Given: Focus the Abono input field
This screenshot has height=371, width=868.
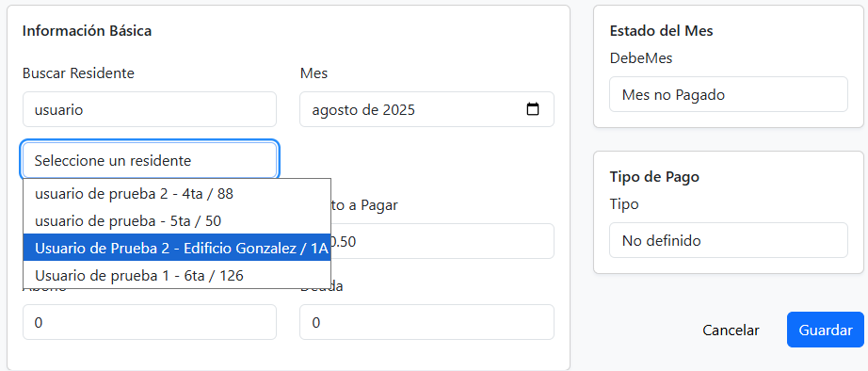Looking at the screenshot, I should pos(150,322).
